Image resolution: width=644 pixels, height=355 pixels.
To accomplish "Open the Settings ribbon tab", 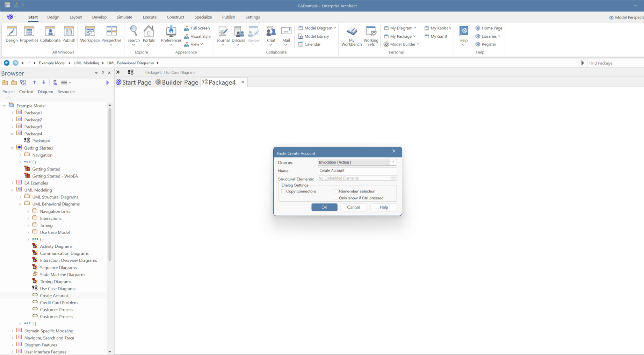I will (252, 17).
